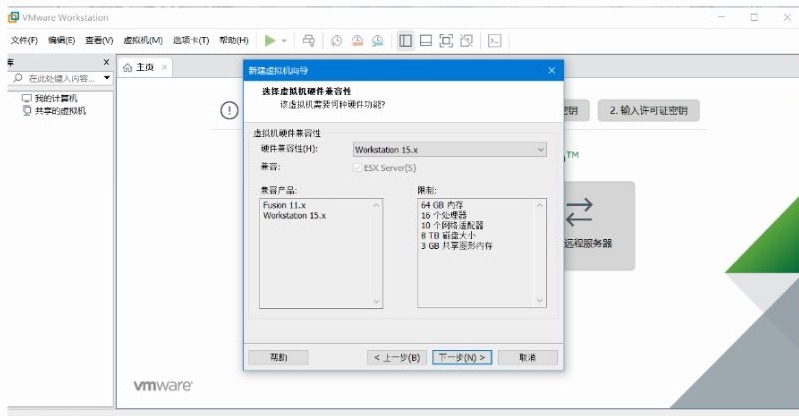Toggle the Show Library sidebar icon
Viewport: 799px width, 416px height.
[x=406, y=41]
